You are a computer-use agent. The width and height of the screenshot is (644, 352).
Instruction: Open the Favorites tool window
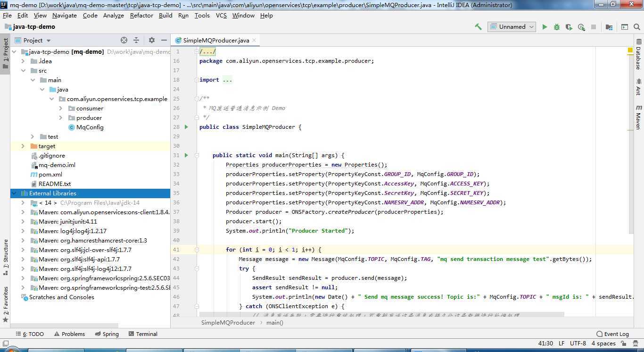click(x=6, y=304)
